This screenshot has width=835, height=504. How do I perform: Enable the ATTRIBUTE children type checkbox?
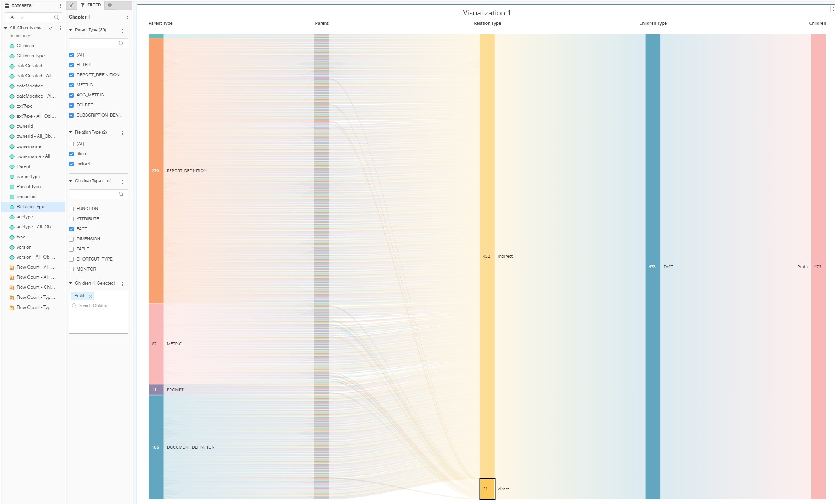coord(71,219)
